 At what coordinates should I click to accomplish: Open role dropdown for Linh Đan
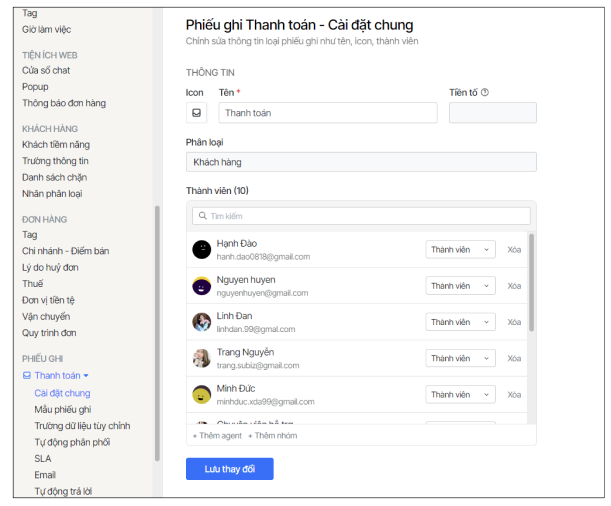[460, 322]
